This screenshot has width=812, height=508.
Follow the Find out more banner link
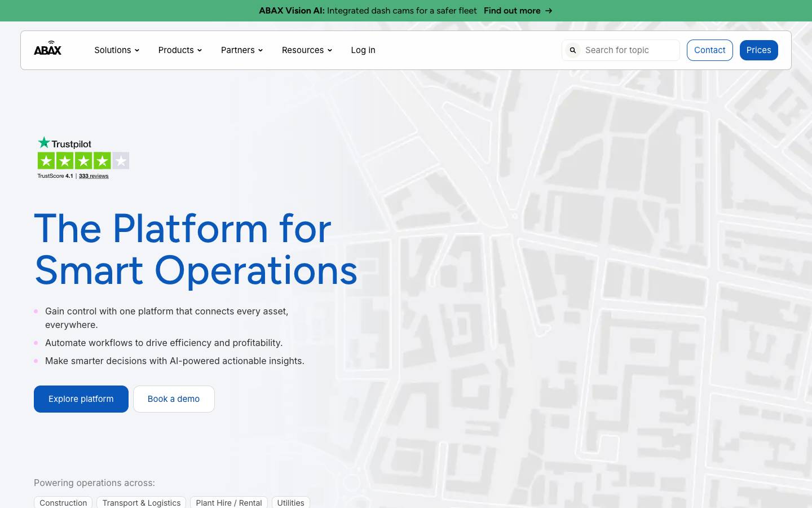click(x=518, y=11)
